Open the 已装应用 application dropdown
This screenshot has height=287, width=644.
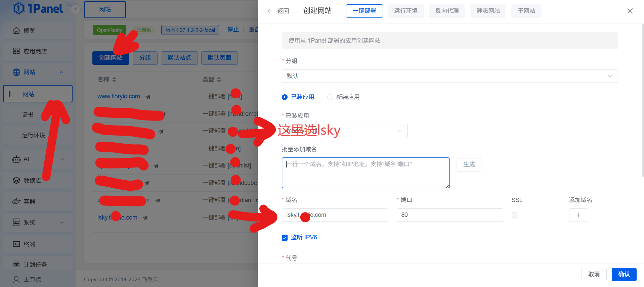(x=345, y=131)
